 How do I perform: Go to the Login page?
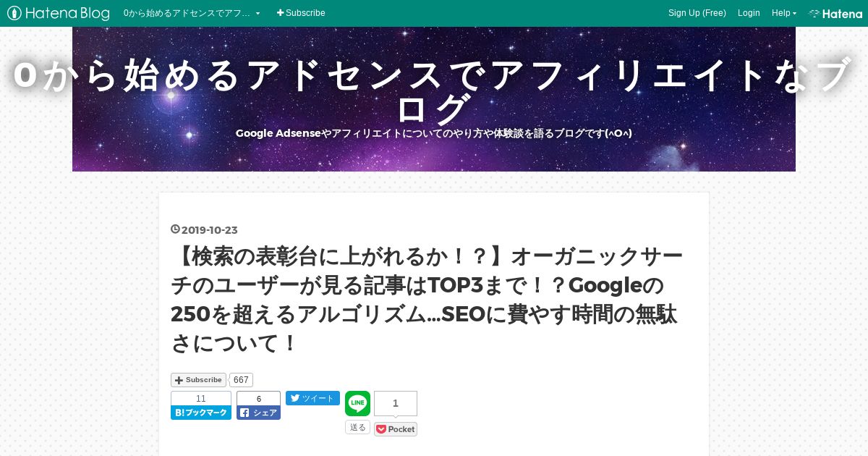tap(749, 13)
